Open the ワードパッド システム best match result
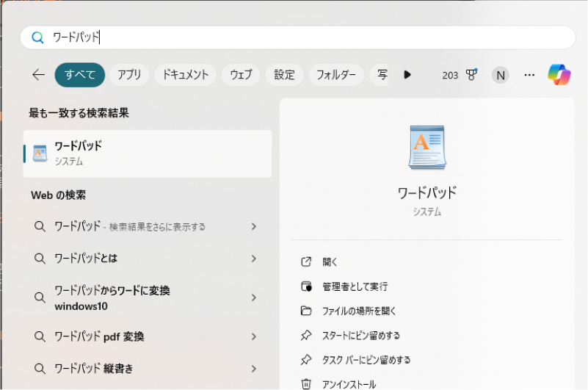Screen dimensions: 588x390 (148, 154)
